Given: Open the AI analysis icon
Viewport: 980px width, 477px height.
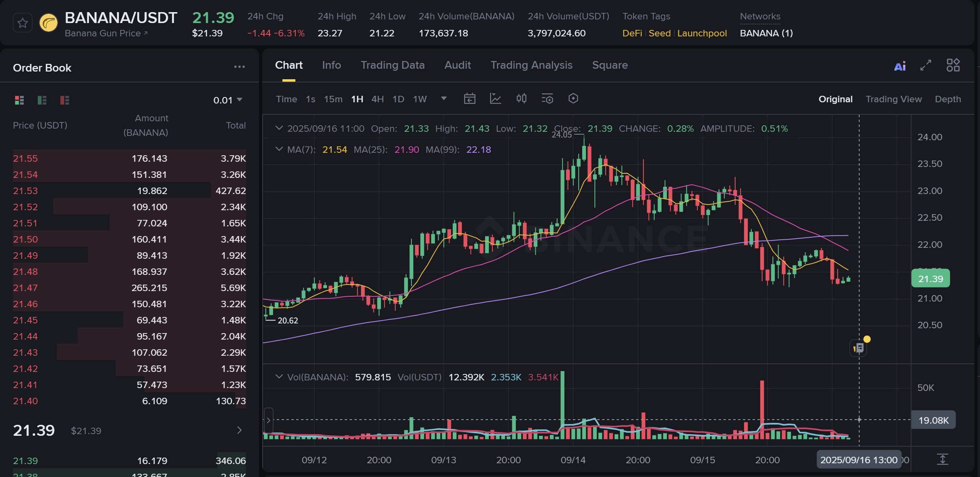Looking at the screenshot, I should (900, 66).
